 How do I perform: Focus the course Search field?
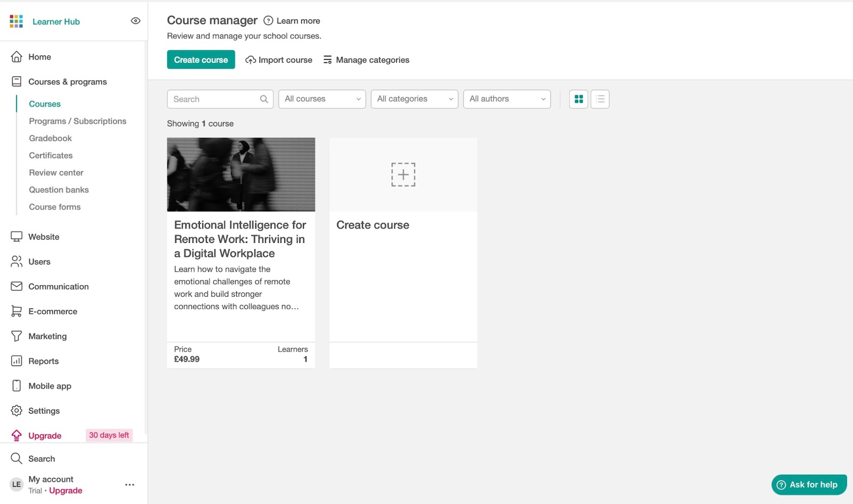pyautogui.click(x=220, y=99)
